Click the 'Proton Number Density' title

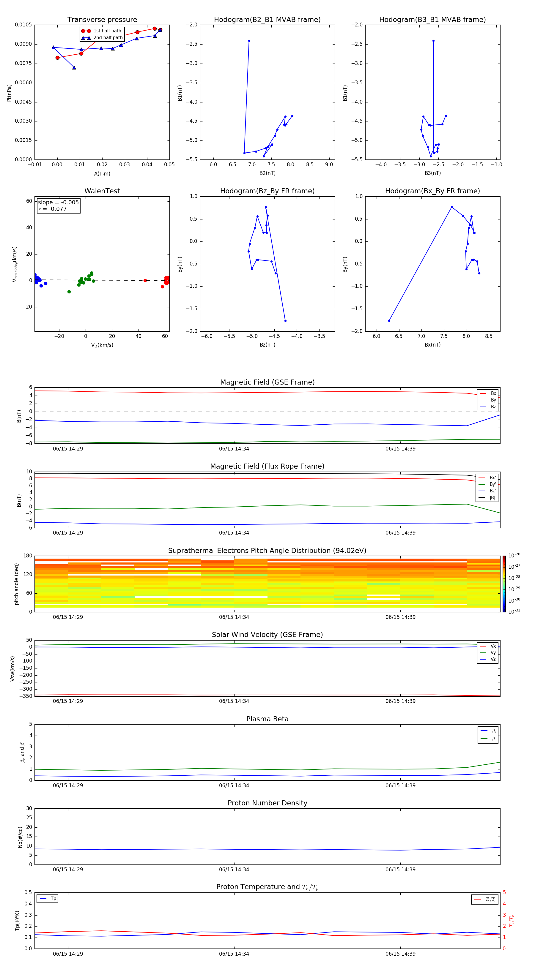(267, 803)
